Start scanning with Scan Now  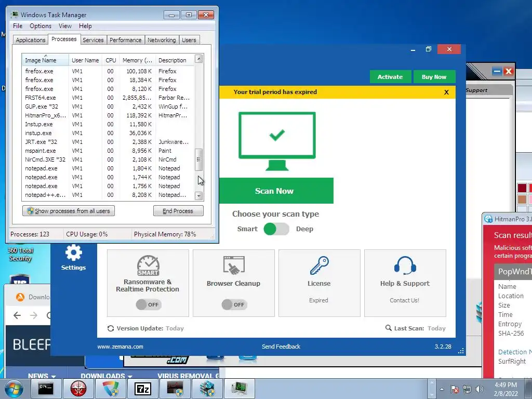pyautogui.click(x=276, y=191)
